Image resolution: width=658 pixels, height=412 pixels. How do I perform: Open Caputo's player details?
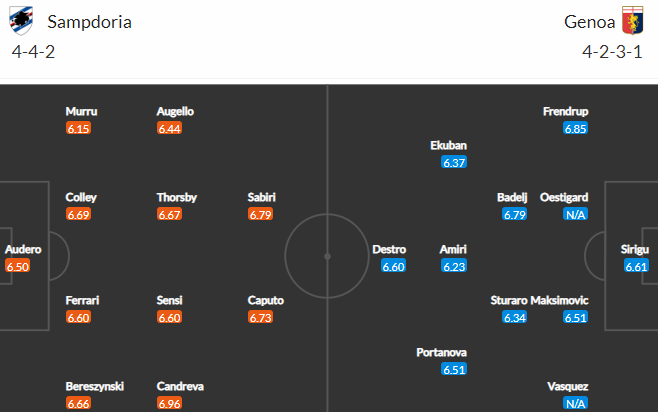266,300
